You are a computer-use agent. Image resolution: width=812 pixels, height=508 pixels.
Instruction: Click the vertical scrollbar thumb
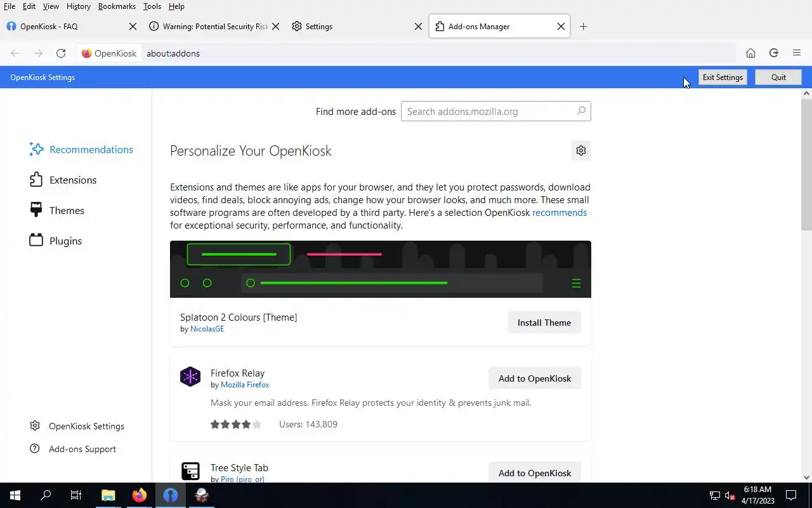807,165
